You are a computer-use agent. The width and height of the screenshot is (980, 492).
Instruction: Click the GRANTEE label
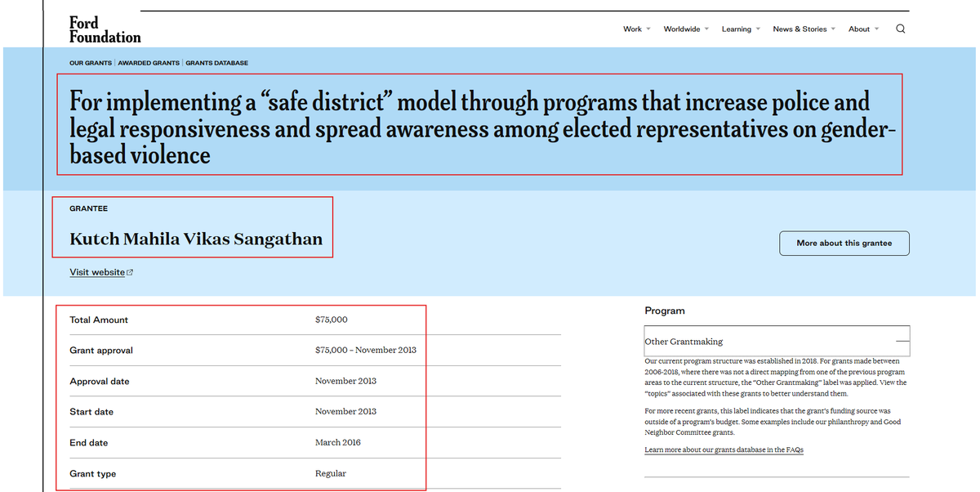[88, 208]
